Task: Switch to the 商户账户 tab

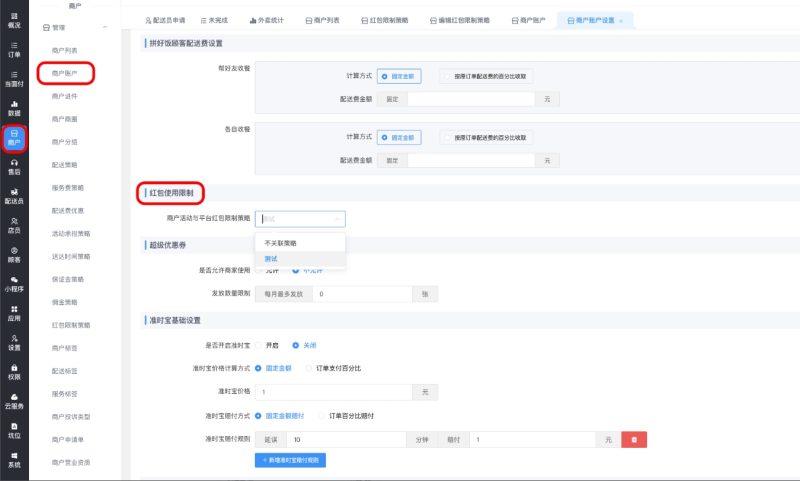Action: [x=529, y=20]
